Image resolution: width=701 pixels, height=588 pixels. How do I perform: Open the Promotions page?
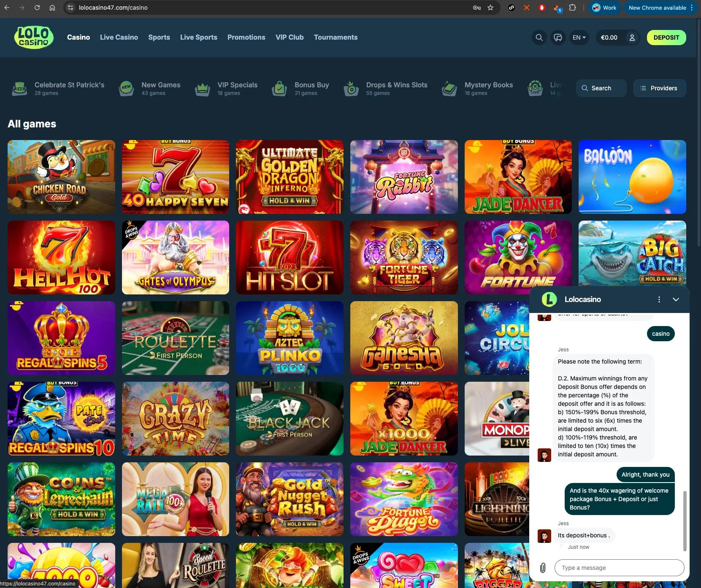pos(246,37)
